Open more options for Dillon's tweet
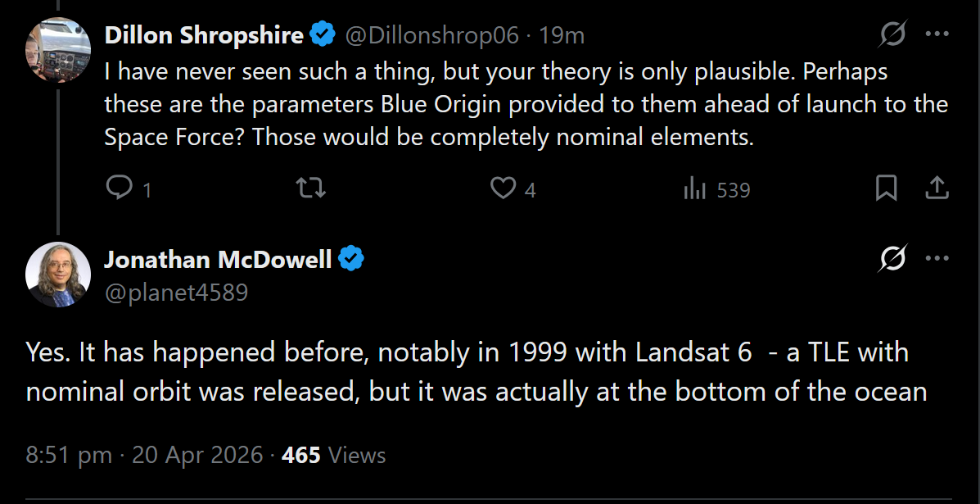The width and height of the screenshot is (980, 504). click(x=937, y=34)
